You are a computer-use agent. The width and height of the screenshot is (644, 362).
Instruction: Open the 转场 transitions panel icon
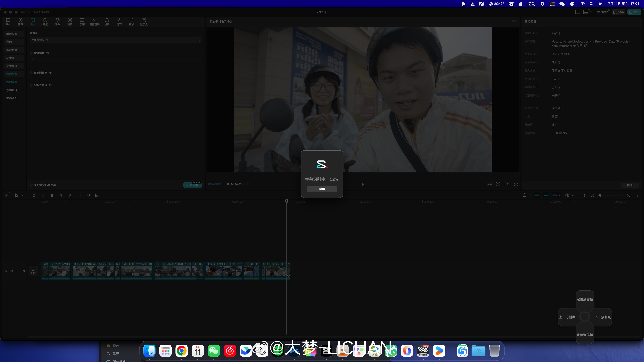tap(70, 22)
